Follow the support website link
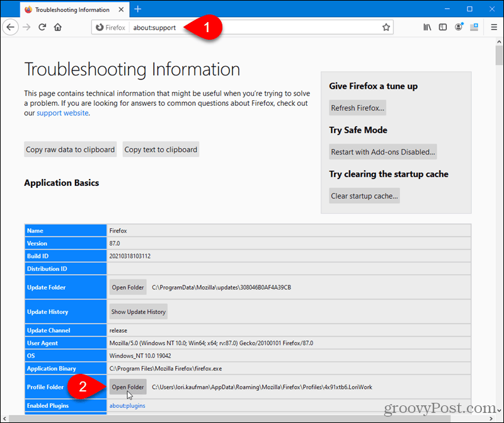The height and width of the screenshot is (423, 504). [62, 113]
